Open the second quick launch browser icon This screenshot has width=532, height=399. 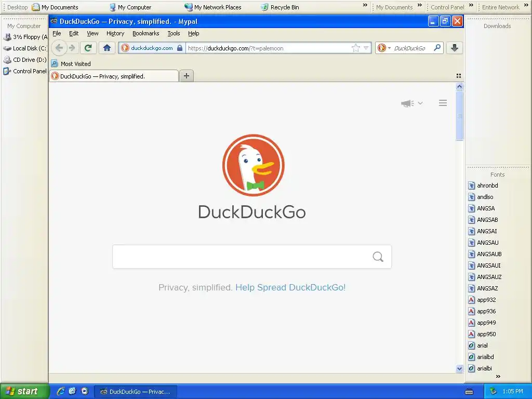pos(73,391)
